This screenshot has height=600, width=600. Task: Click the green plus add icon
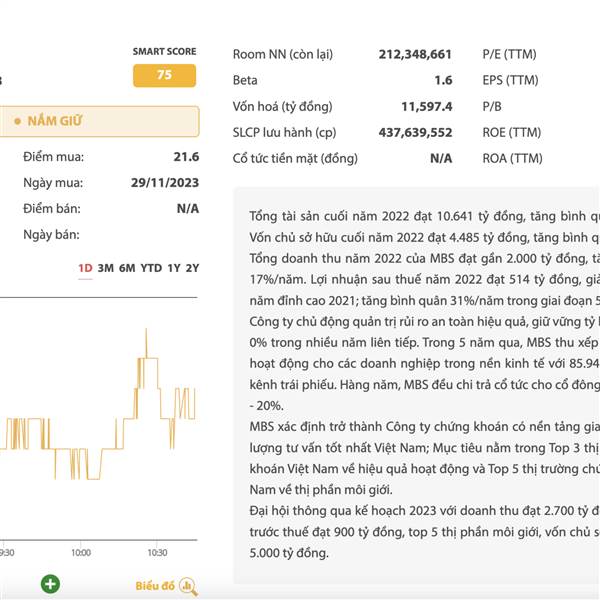50,584
